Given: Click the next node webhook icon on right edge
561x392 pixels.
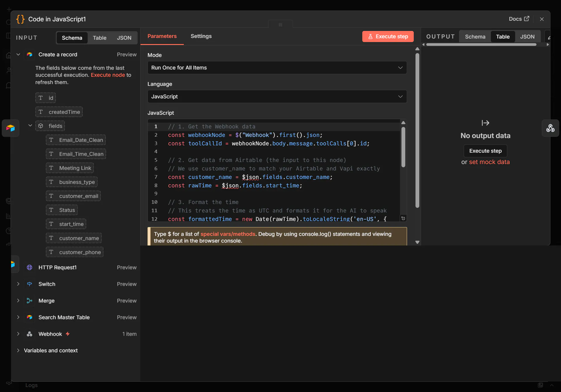Looking at the screenshot, I should [x=550, y=128].
